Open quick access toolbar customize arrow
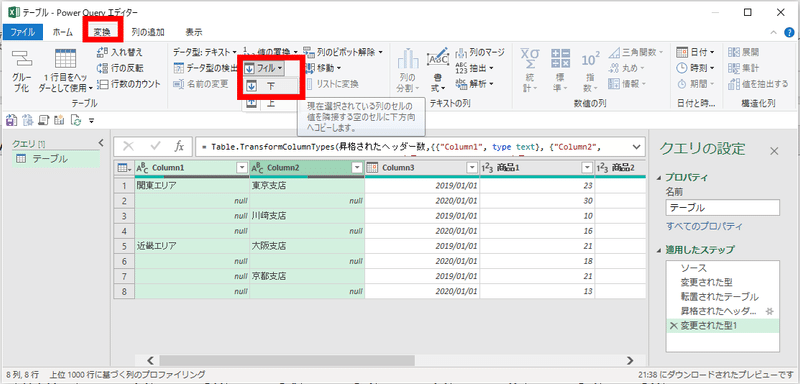This screenshot has width=800, height=384. pos(92,121)
